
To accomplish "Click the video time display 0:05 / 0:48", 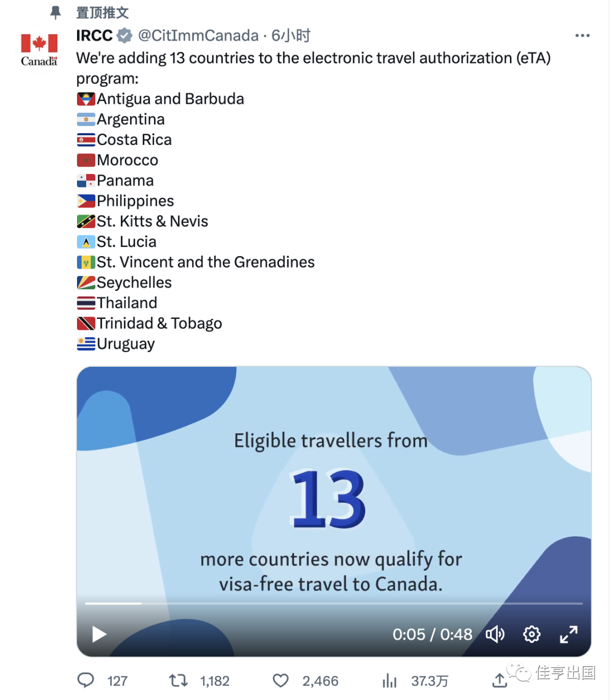I will click(x=432, y=634).
